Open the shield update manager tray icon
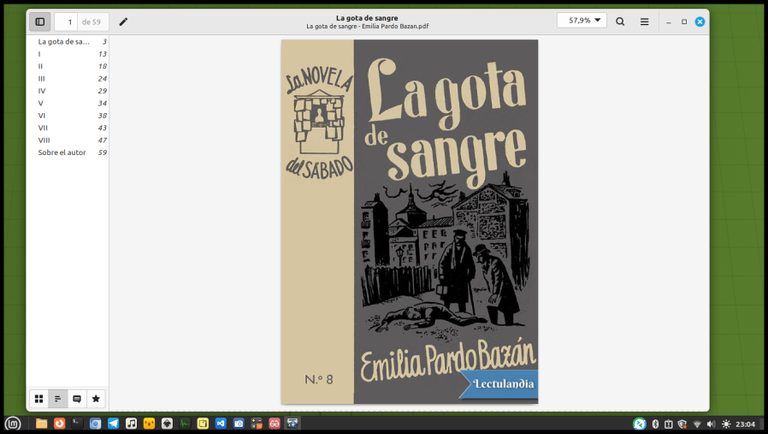 (x=682, y=424)
